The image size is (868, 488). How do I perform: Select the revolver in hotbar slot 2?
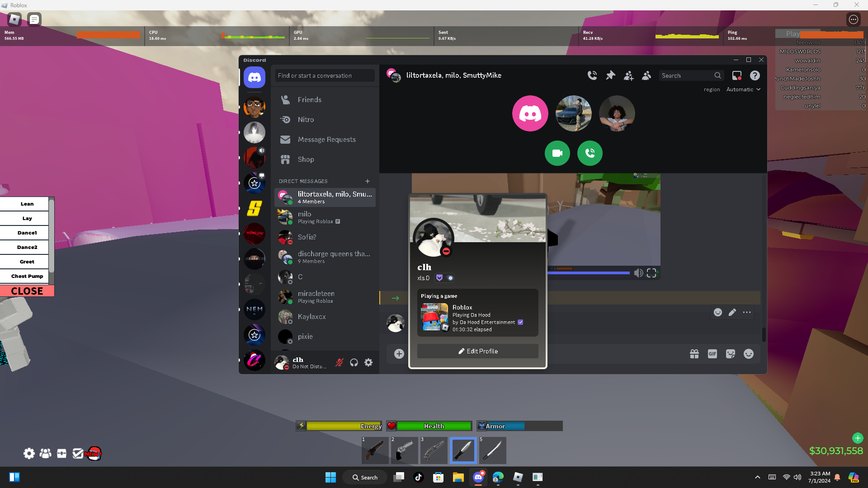[405, 450]
